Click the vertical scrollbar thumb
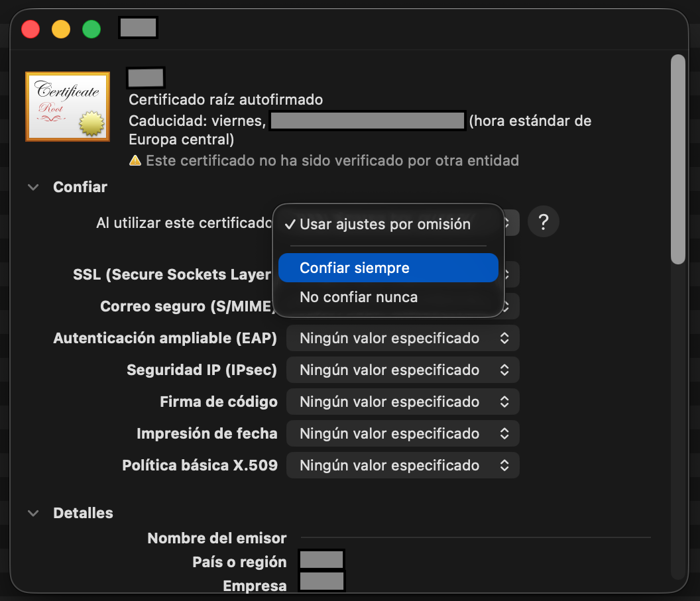Viewport: 700px width, 601px height. pos(678,159)
